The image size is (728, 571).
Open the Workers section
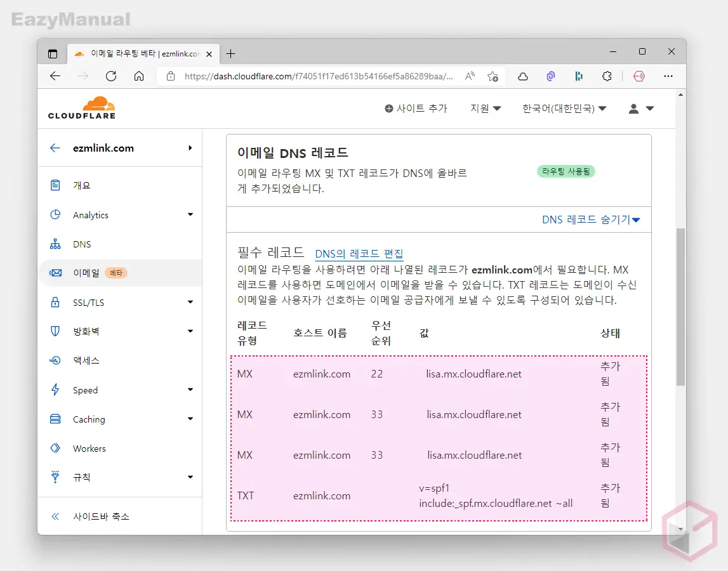89,448
